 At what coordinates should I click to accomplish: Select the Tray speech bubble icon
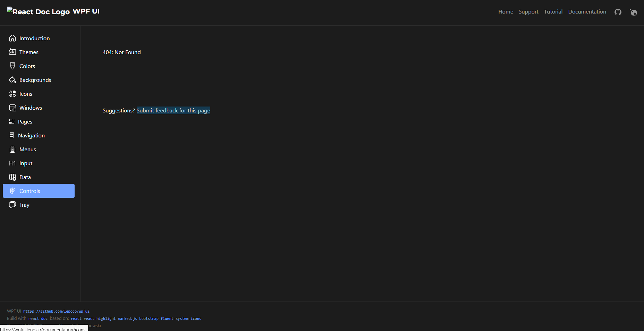(x=12, y=205)
